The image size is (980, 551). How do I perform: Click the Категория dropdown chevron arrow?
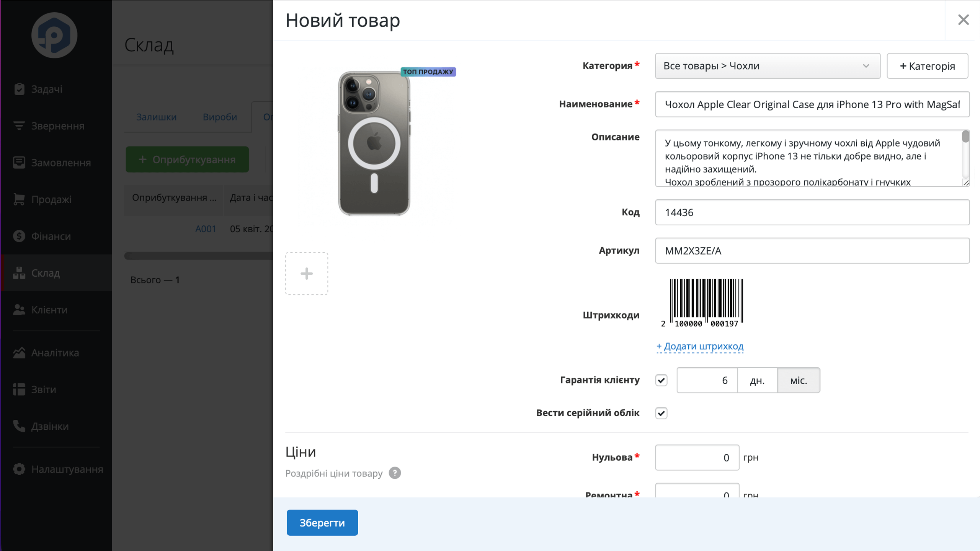pos(866,66)
